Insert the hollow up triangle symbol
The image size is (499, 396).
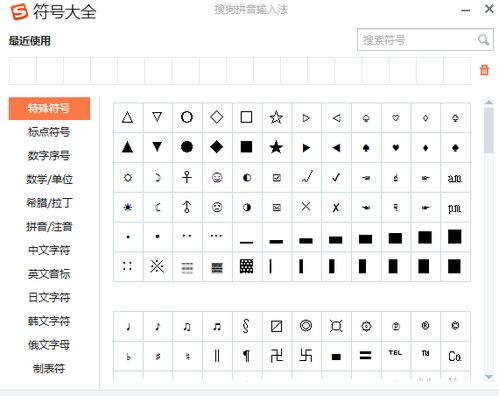(x=128, y=118)
